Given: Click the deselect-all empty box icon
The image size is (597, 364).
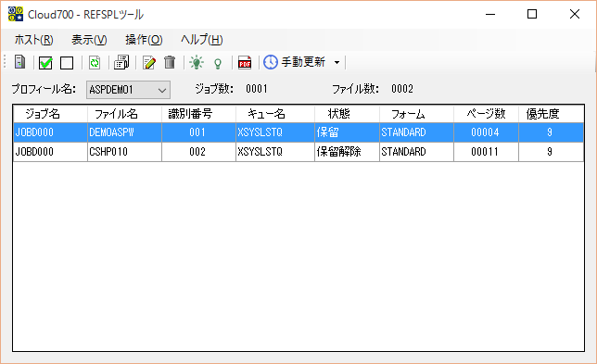Looking at the screenshot, I should tap(67, 63).
